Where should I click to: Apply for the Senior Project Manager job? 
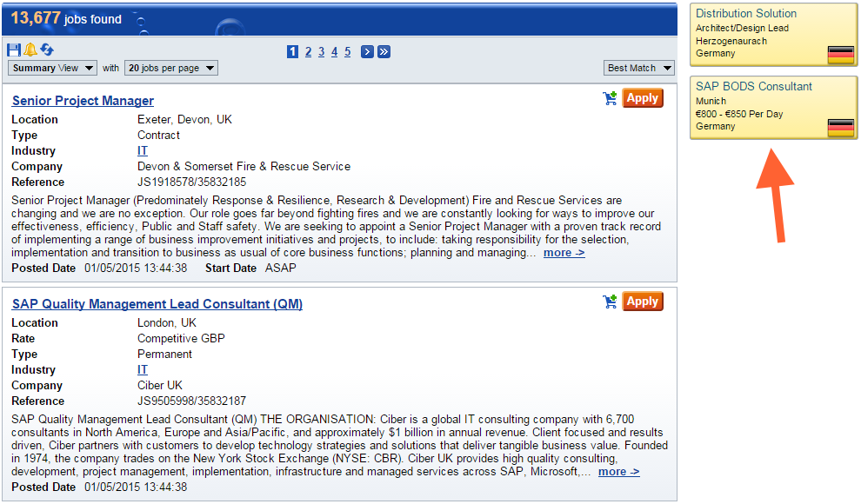(x=643, y=98)
